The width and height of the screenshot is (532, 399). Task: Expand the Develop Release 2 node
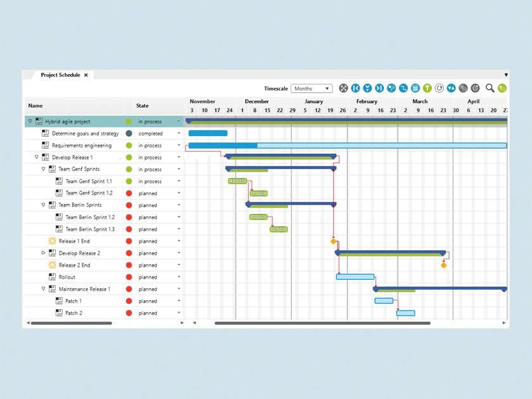[44, 253]
